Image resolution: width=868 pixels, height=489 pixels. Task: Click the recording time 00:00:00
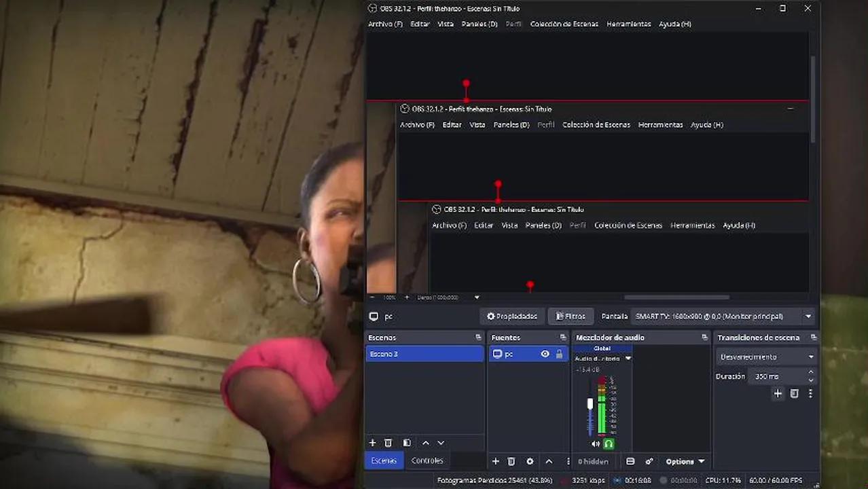684,481
